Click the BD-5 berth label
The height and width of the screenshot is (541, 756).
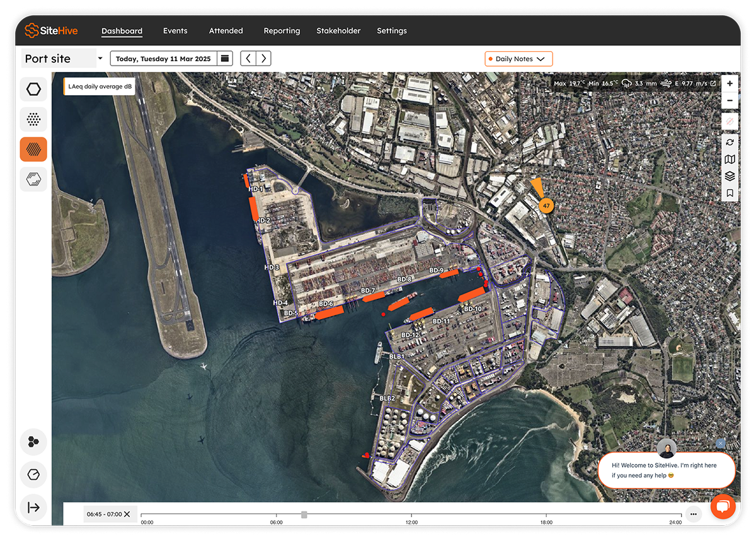tap(290, 313)
